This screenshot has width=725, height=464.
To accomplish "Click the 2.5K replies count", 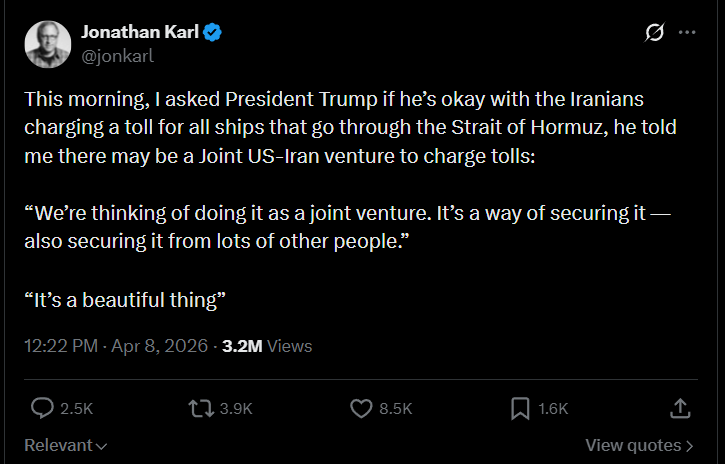I will coord(77,408).
